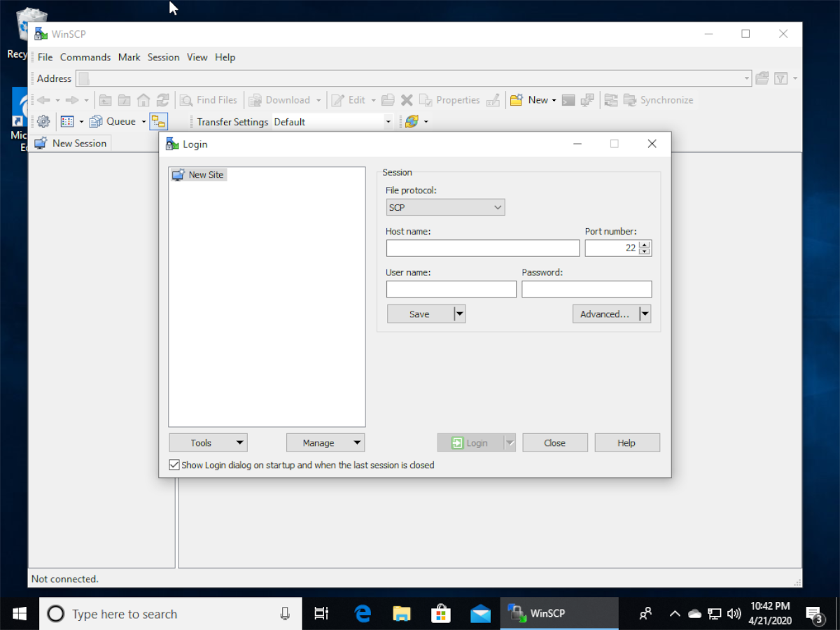The image size is (840, 630).
Task: Click the Advanced button
Action: click(x=603, y=314)
